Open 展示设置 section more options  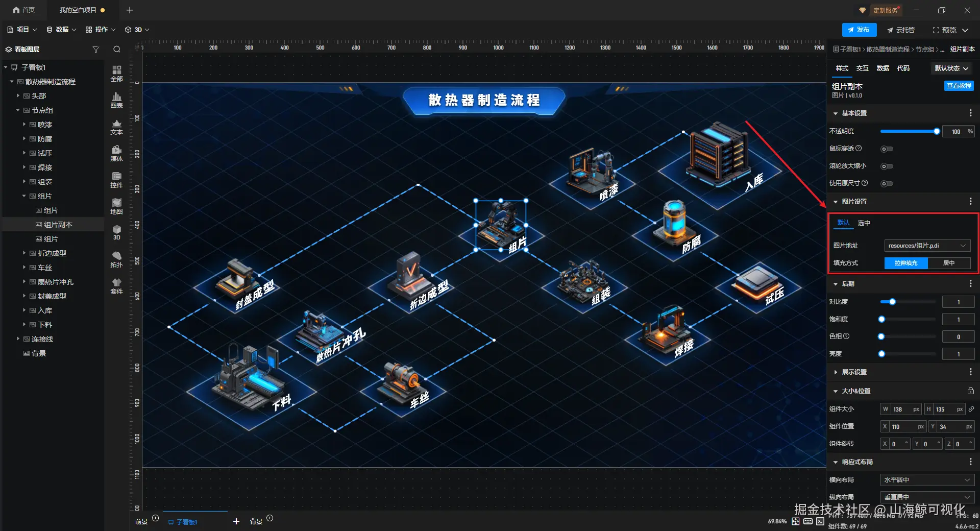pyautogui.click(x=970, y=372)
